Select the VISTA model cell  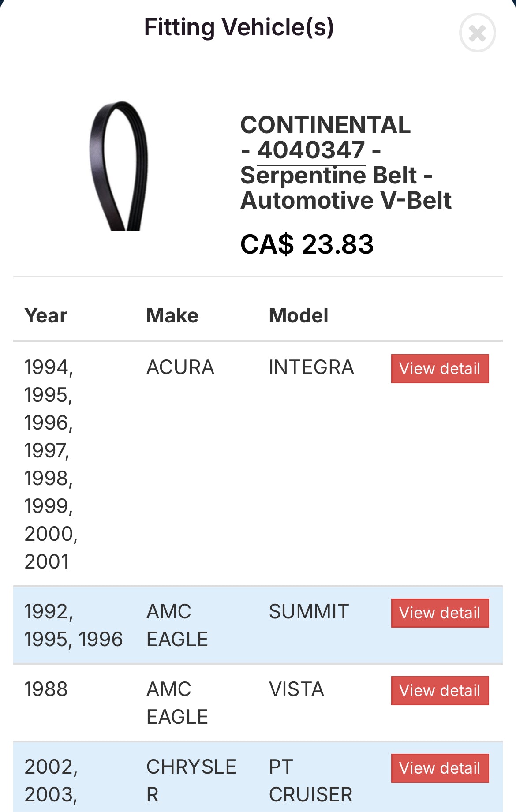pos(296,689)
